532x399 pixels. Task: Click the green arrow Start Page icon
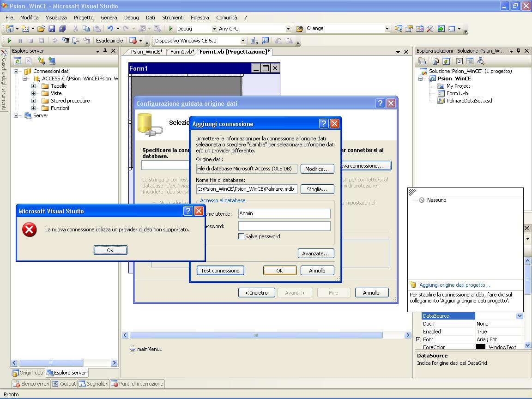441,29
